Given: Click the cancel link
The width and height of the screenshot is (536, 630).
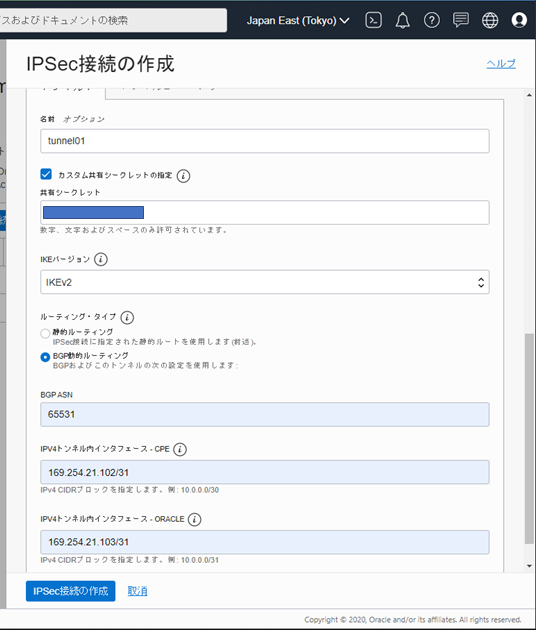Looking at the screenshot, I should [x=137, y=591].
